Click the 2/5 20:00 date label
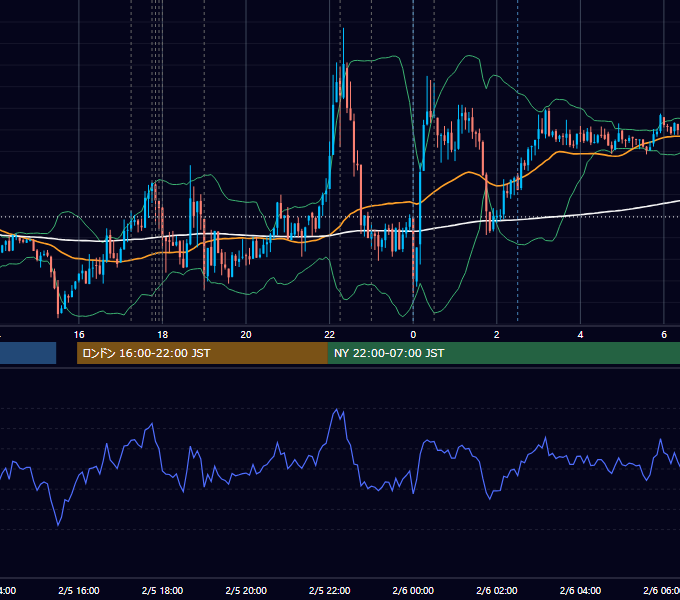Viewport: 680px width, 600px height. (246, 590)
